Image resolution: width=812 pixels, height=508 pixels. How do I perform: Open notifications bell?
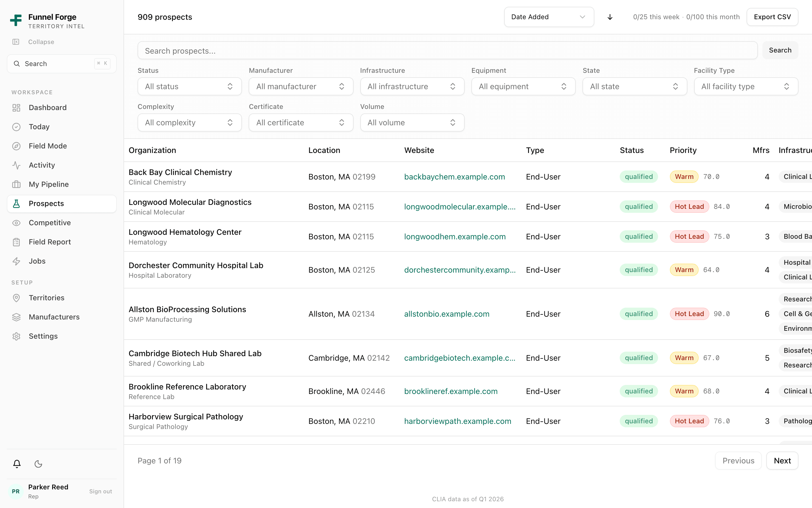pos(17,464)
